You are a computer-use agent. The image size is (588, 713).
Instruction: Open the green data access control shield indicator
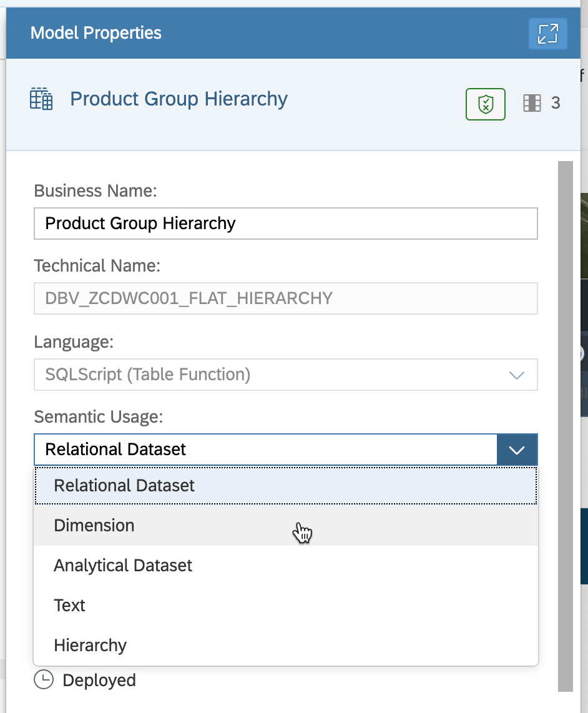click(485, 104)
